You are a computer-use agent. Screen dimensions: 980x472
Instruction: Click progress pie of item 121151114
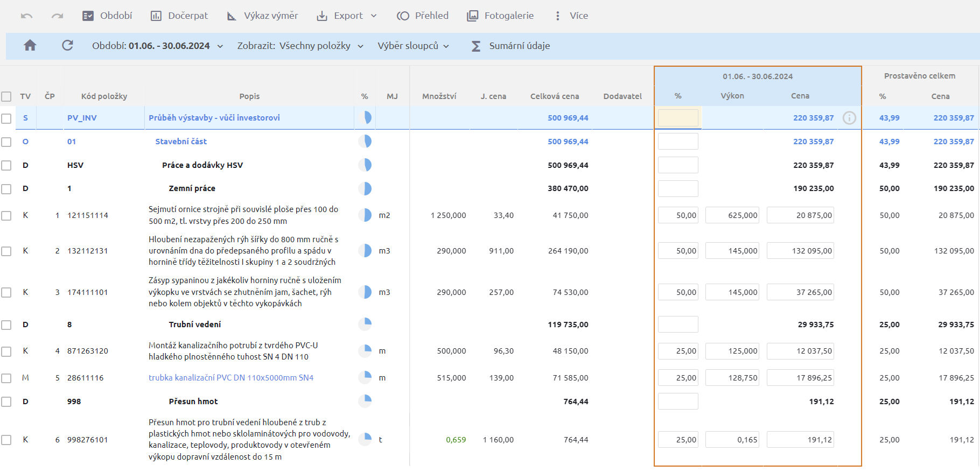(x=365, y=215)
